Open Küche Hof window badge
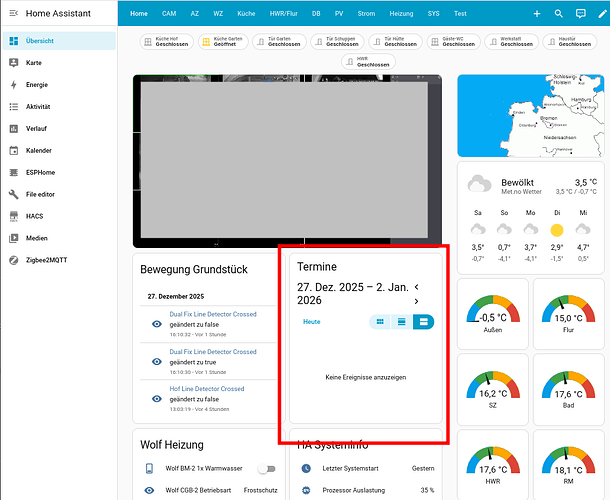 coord(167,42)
